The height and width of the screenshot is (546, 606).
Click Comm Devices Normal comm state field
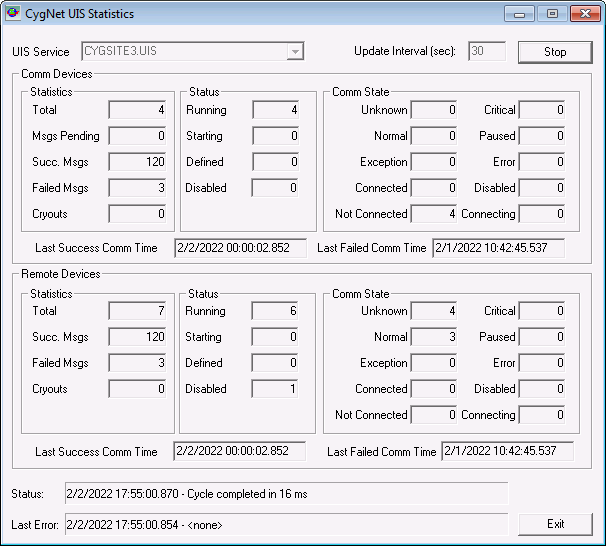[x=434, y=136]
